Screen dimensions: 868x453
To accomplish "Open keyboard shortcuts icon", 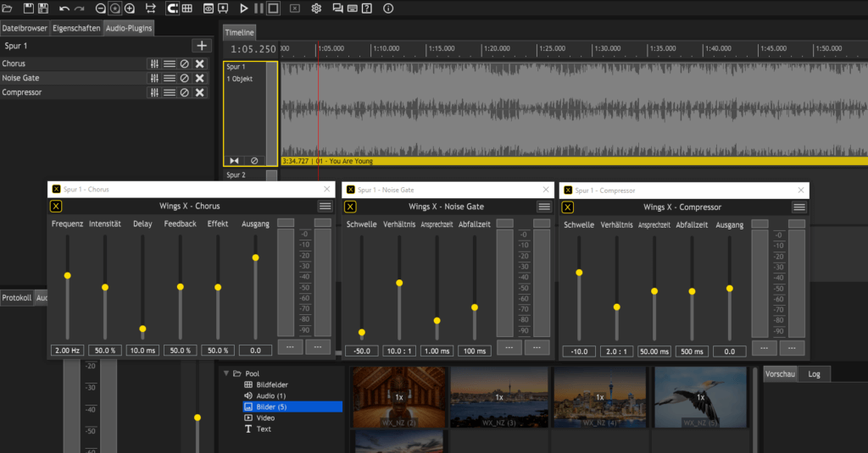I will [352, 8].
